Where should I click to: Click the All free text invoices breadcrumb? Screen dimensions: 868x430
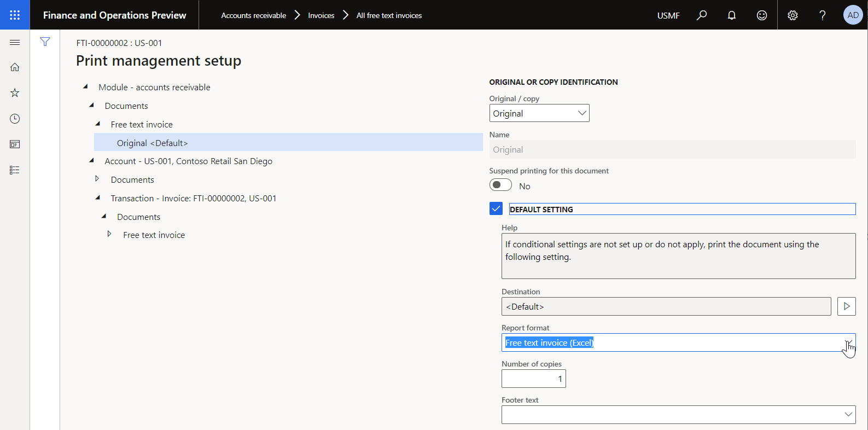pyautogui.click(x=389, y=15)
